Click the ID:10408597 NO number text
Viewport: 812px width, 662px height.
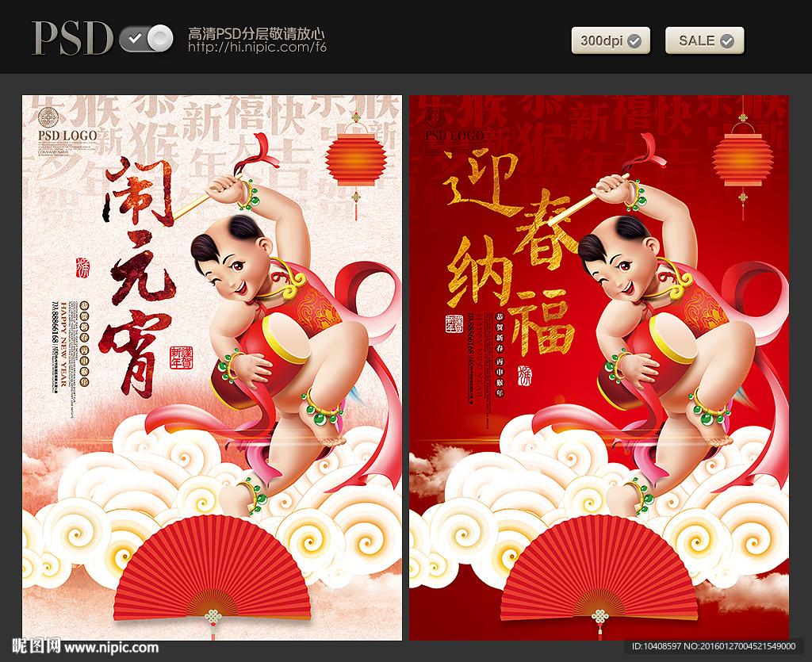click(x=714, y=646)
